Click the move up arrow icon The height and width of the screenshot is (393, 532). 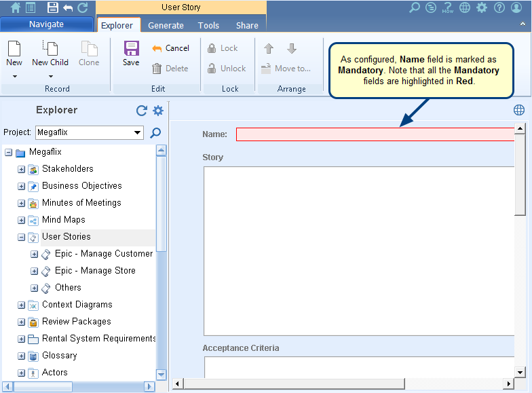269,49
